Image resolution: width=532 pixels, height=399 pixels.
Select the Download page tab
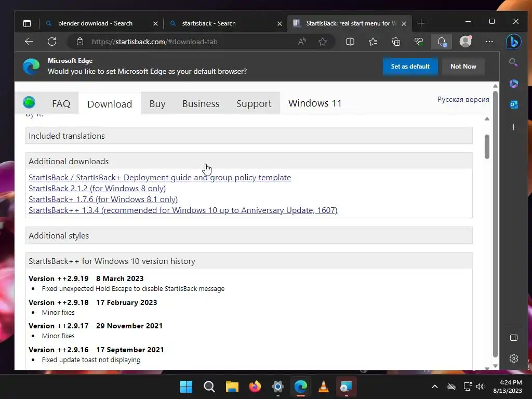pyautogui.click(x=110, y=104)
